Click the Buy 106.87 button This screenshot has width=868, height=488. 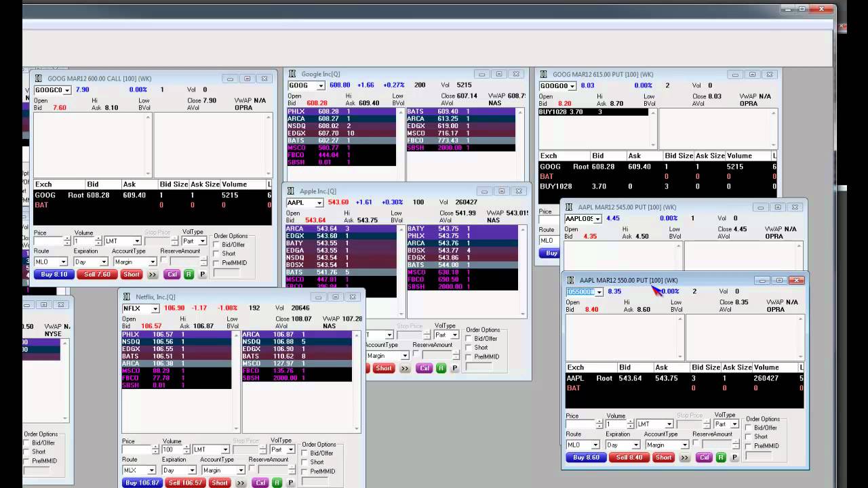point(142,483)
